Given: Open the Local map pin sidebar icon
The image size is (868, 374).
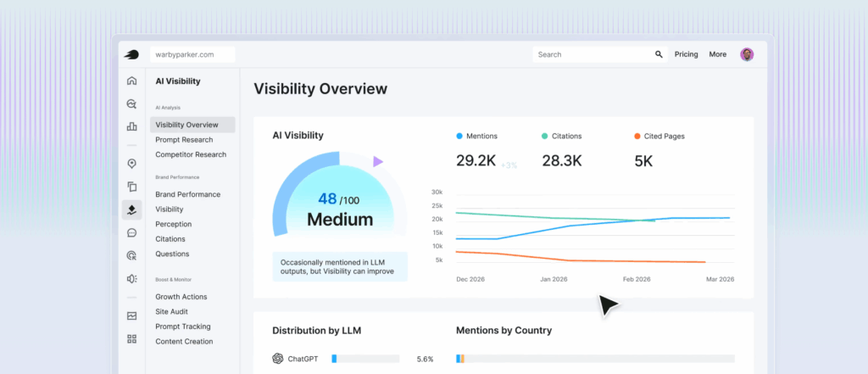Looking at the screenshot, I should 131,164.
